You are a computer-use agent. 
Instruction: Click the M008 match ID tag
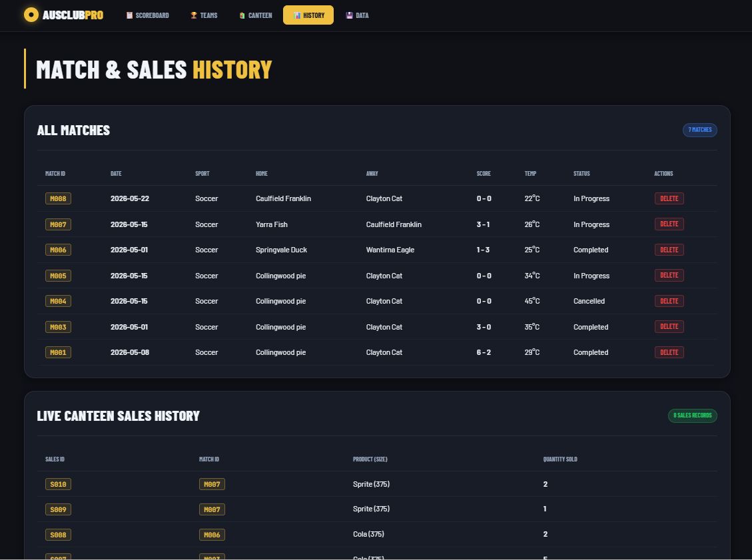click(x=58, y=198)
